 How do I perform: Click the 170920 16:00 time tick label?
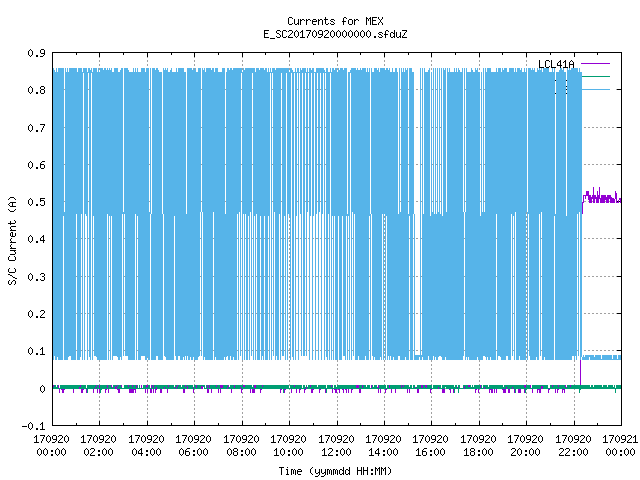point(431,445)
